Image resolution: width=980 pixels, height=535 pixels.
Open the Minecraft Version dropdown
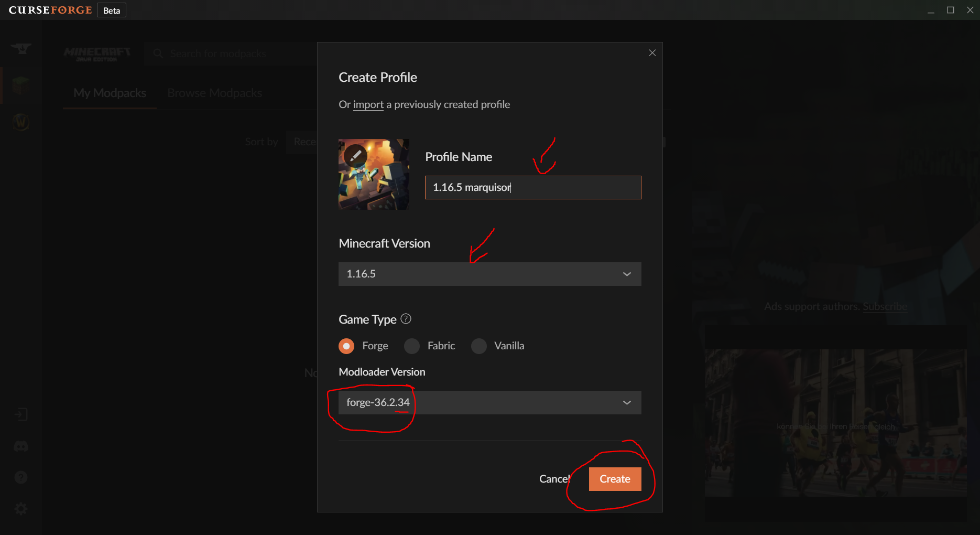490,274
